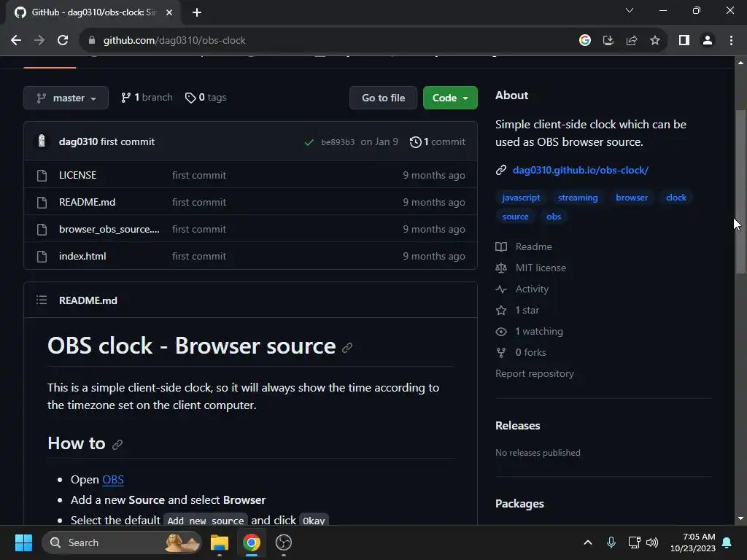Open the browser_obs_source file

109,229
